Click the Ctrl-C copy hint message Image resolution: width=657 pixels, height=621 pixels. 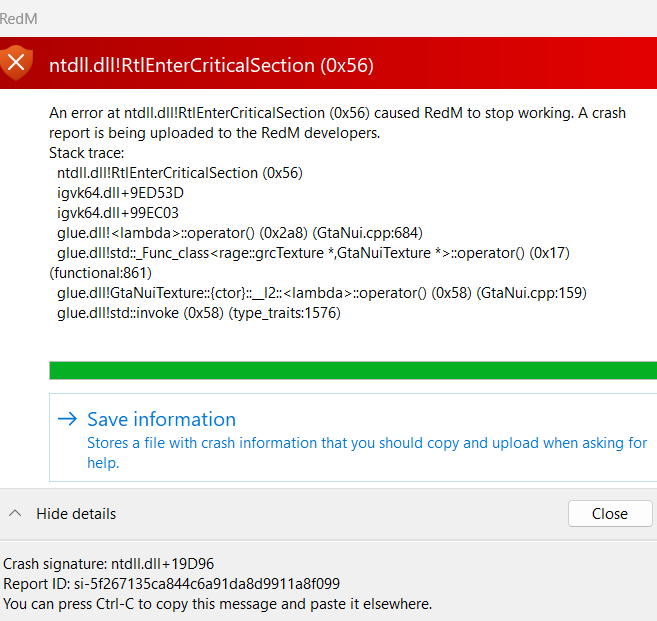tap(217, 604)
